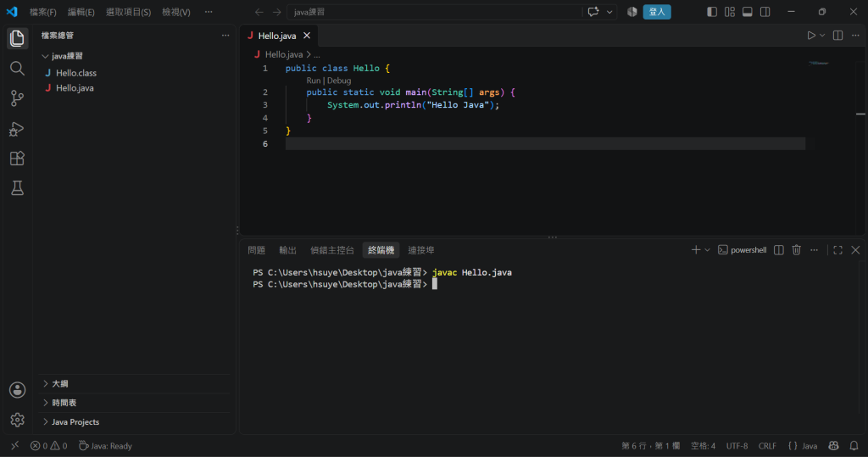The width and height of the screenshot is (868, 457).
Task: Click the Java: Ready status item
Action: pos(105,445)
